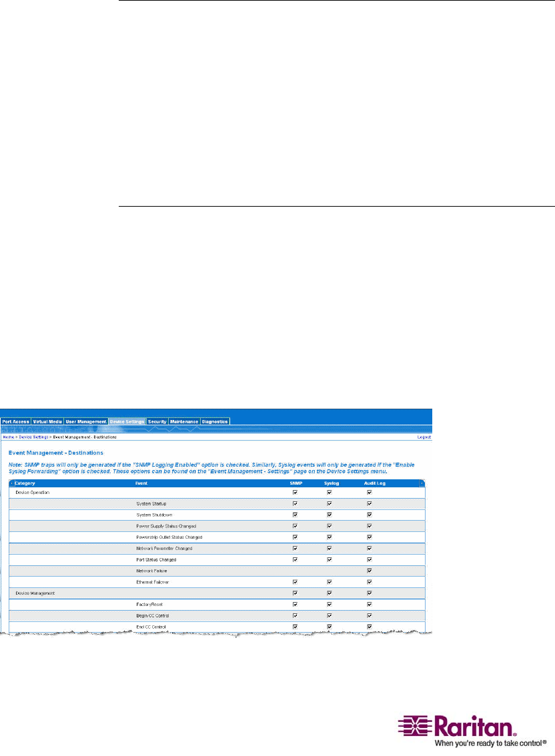This screenshot has height=756, width=555.
Task: Disable Audit Log for Ethernet Failover
Action: coord(369,582)
